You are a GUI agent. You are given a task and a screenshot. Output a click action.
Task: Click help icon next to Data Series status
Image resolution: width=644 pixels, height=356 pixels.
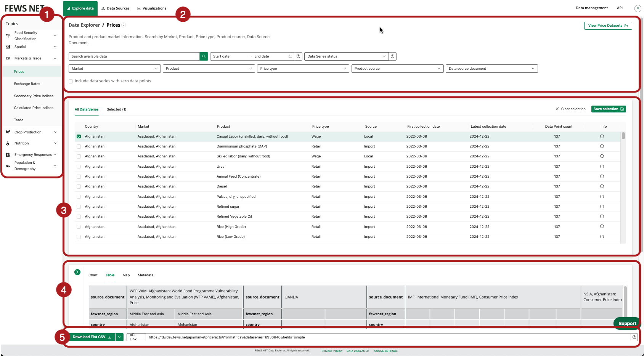pos(392,56)
